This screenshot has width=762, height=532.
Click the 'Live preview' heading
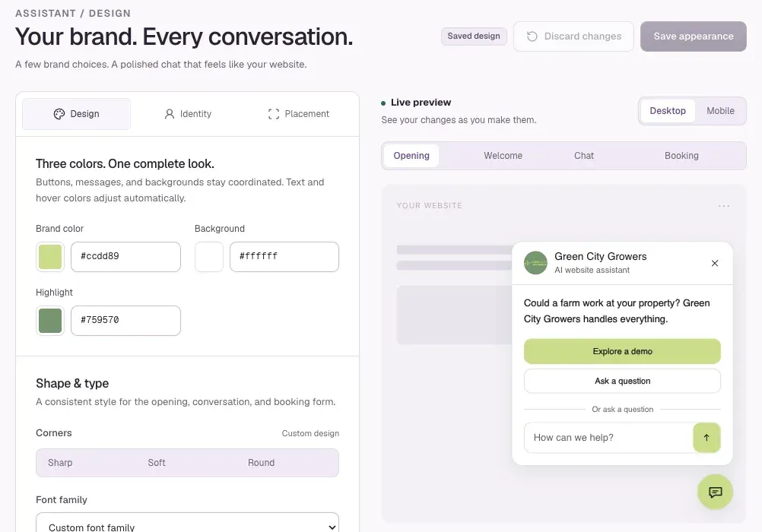click(421, 103)
